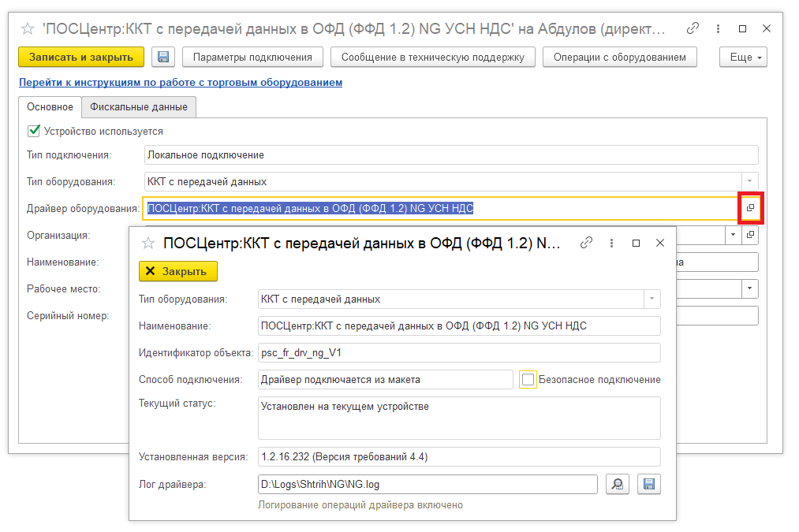
Task: Save driver log with floppy icon
Action: [648, 484]
